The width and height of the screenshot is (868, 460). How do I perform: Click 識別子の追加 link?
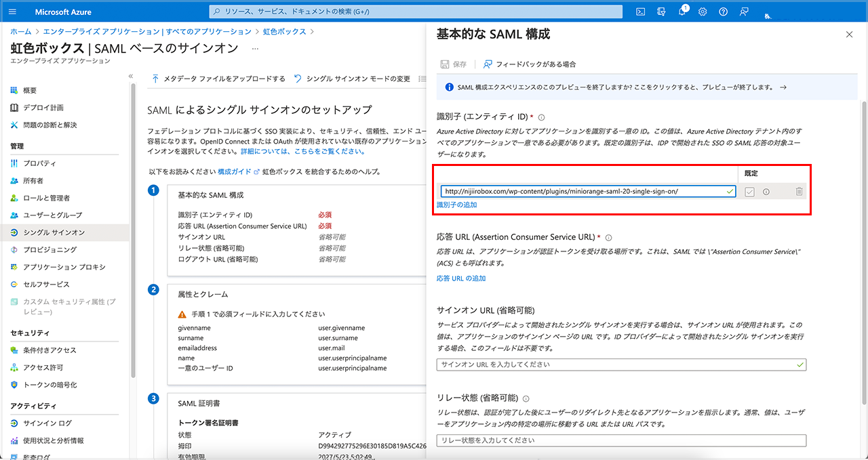456,205
